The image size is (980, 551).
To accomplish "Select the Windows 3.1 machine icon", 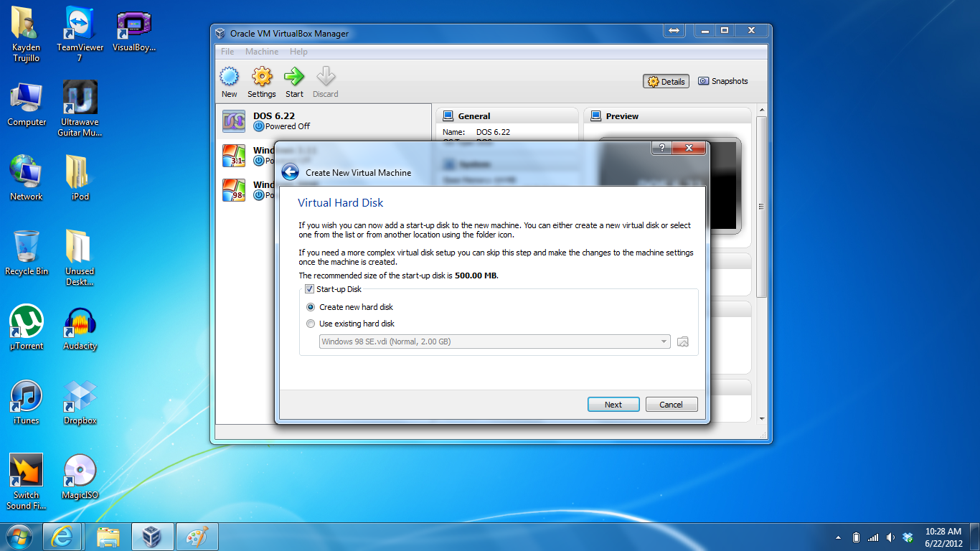I will [x=234, y=155].
